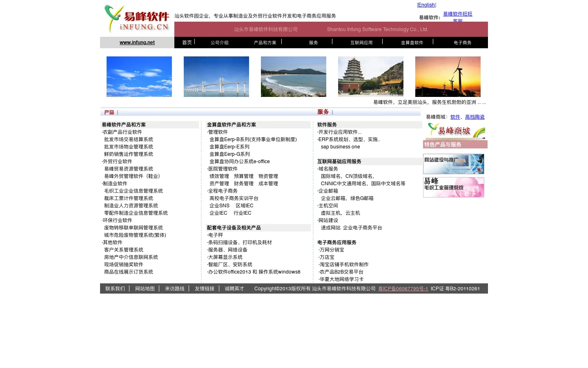Open 淘宝店铺手机软件制作

[x=344, y=265]
